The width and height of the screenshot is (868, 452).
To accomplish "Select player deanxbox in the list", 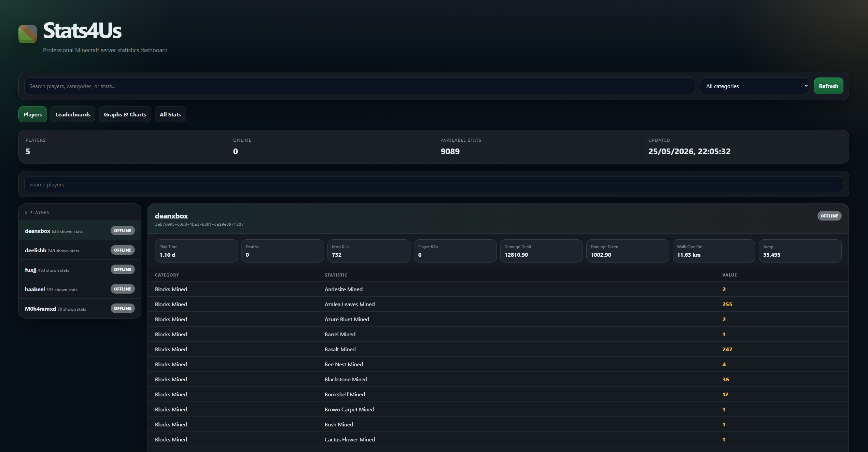I will click(x=80, y=231).
